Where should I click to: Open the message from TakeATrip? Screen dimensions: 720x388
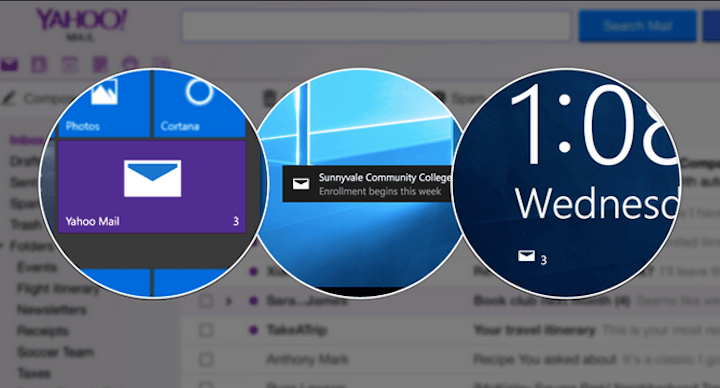(297, 330)
